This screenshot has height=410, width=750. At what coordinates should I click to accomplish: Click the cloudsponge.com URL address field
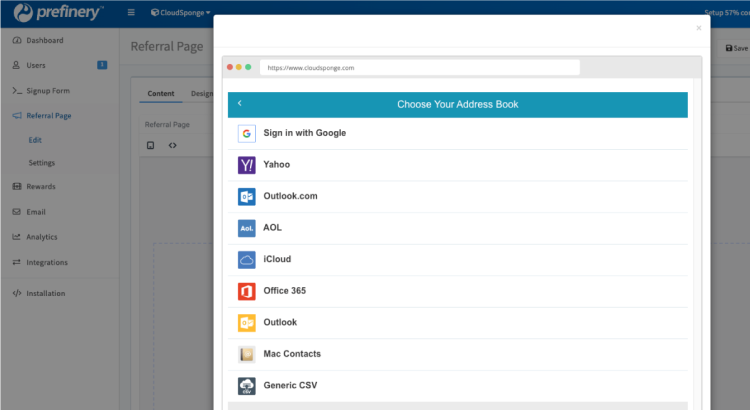(x=419, y=68)
